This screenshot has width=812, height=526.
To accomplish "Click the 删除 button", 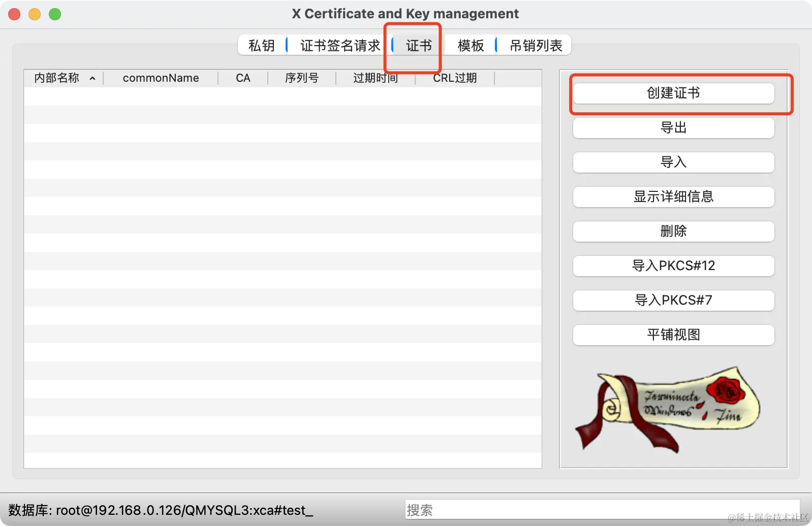I will click(673, 231).
